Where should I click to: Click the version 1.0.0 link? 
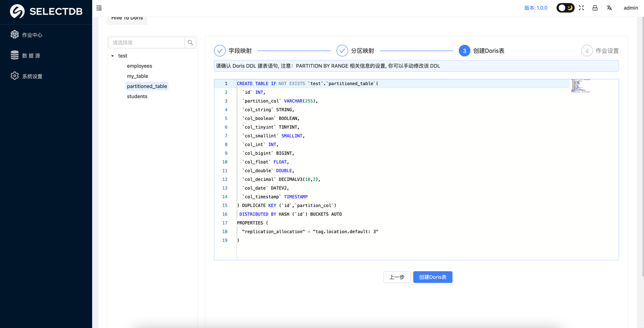pos(535,8)
